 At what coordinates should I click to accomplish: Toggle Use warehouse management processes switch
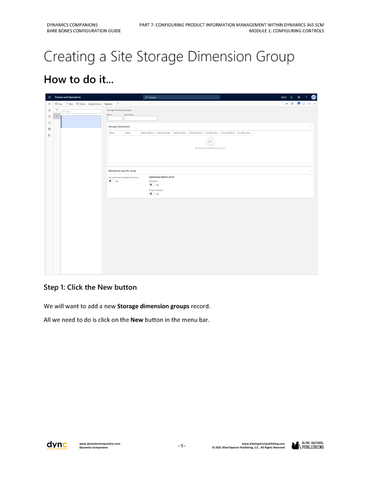tap(111, 181)
